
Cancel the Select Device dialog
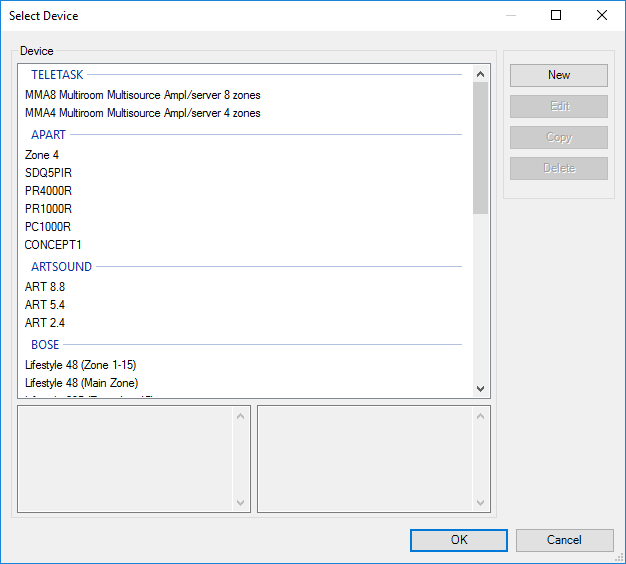[x=564, y=540]
